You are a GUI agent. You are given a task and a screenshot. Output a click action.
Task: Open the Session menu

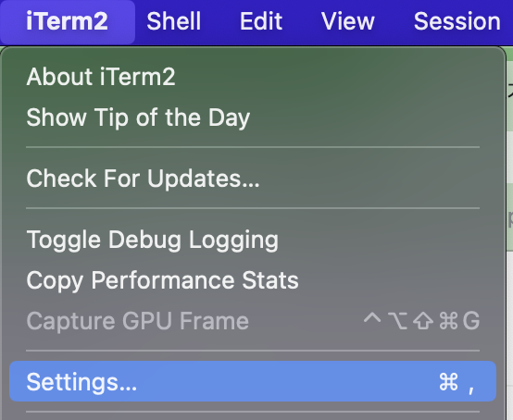pos(457,21)
